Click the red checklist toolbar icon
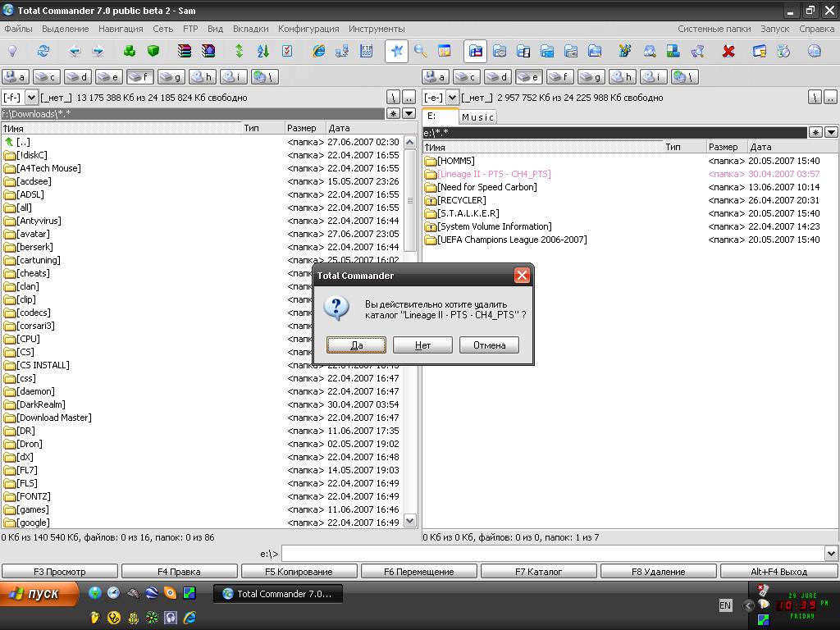 tap(287, 52)
